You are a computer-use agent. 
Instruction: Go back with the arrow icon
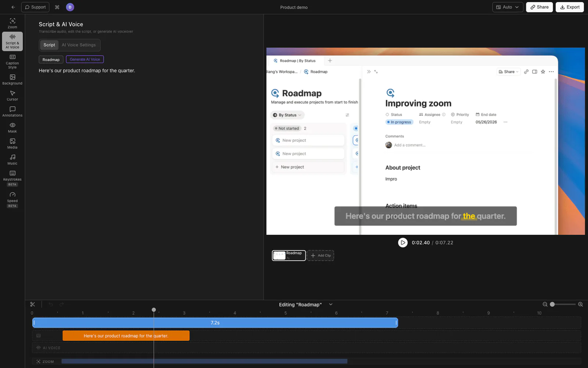pyautogui.click(x=13, y=7)
